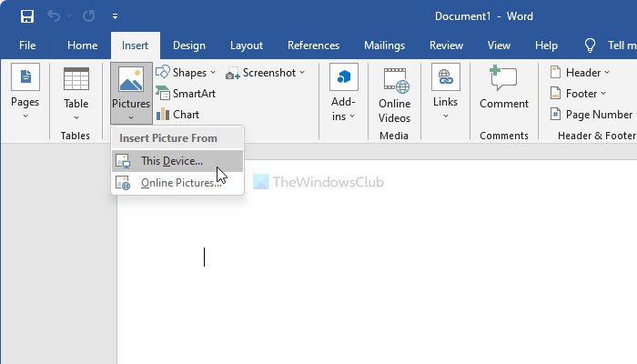Click the Page Number icon
Viewport: 637px width, 364px height.
coord(555,114)
